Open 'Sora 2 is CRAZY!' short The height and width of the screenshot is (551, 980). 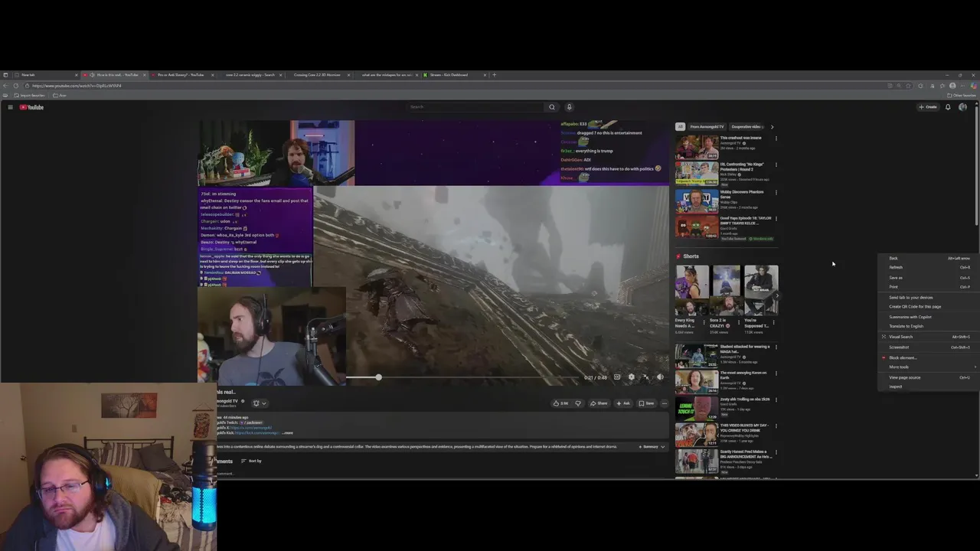(726, 291)
